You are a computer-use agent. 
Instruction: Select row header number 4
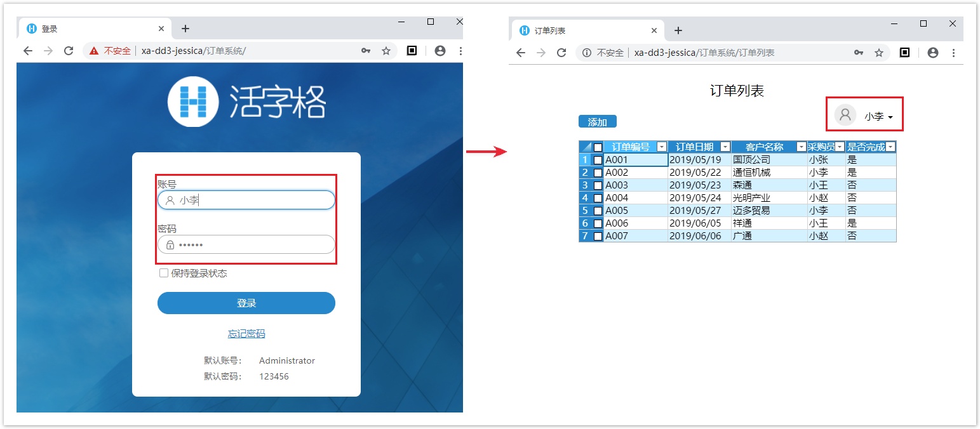tap(586, 198)
